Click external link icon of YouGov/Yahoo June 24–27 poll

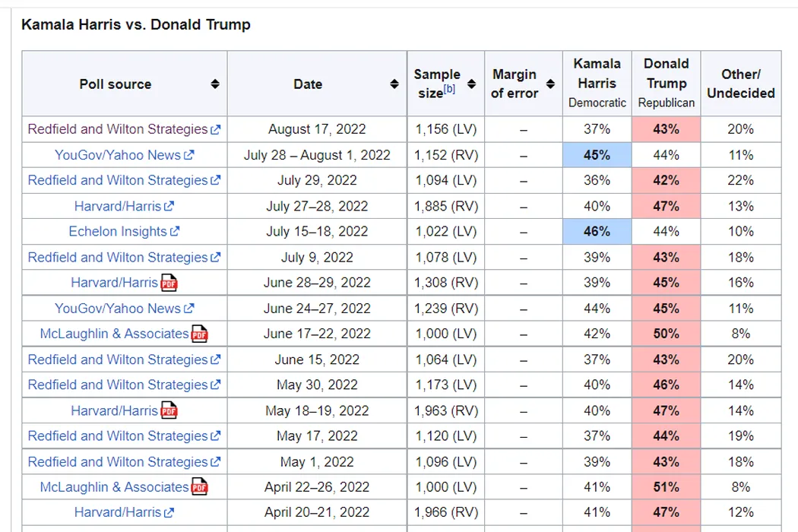pos(189,309)
